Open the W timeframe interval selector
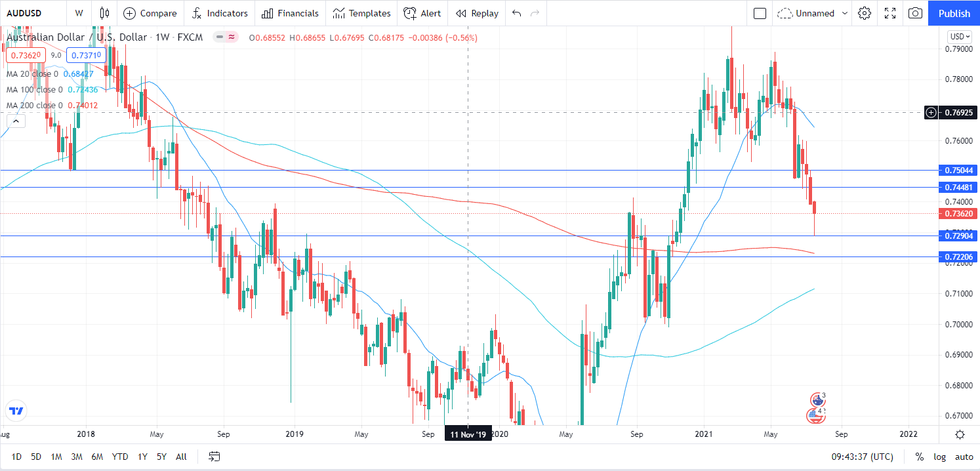 (79, 13)
